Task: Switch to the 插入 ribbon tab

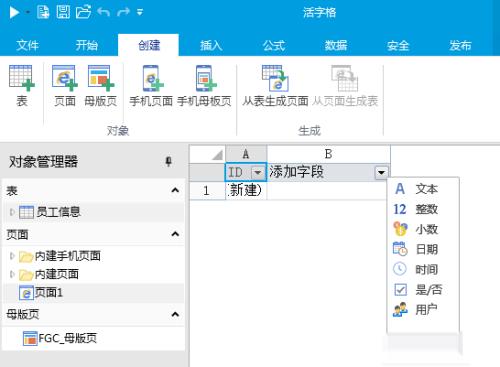Action: pyautogui.click(x=211, y=45)
